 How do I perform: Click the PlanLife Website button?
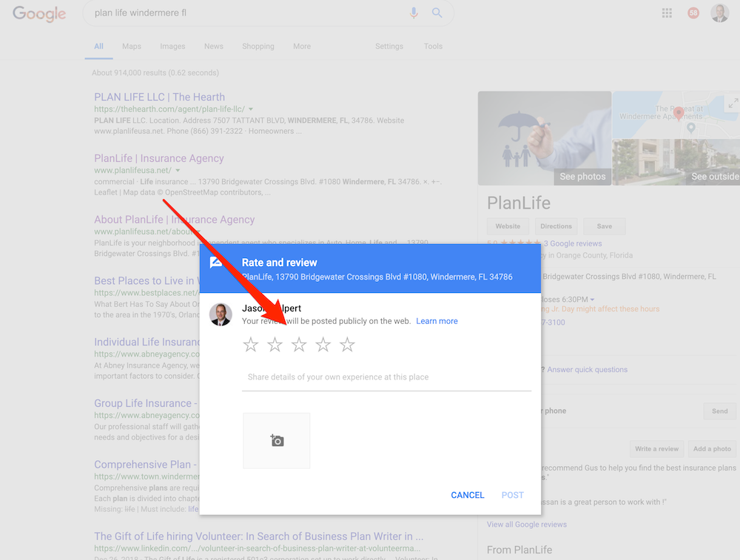(x=508, y=226)
